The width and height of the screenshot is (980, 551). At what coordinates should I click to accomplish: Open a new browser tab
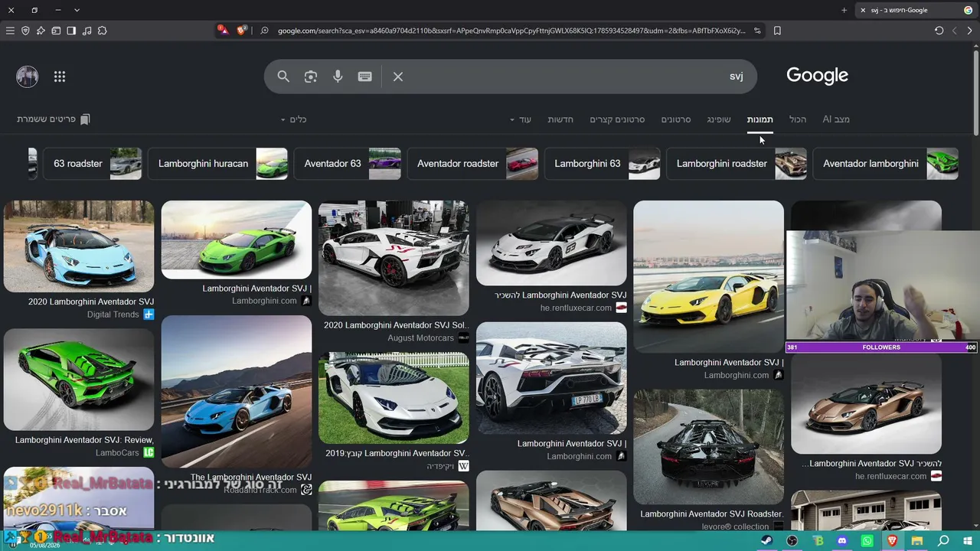[x=844, y=10]
